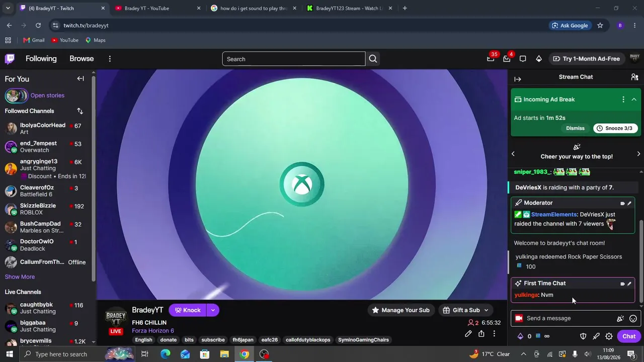Open the Windows action center notifications

(631, 354)
